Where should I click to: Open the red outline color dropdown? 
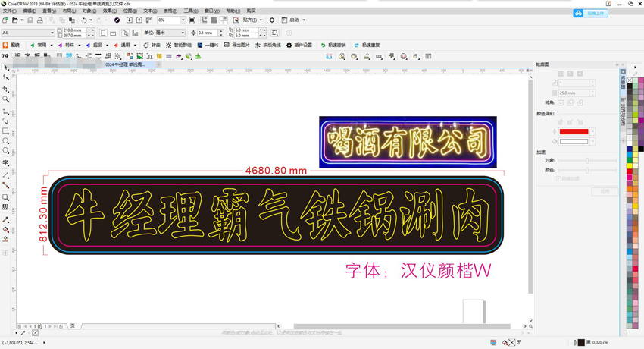tap(592, 131)
